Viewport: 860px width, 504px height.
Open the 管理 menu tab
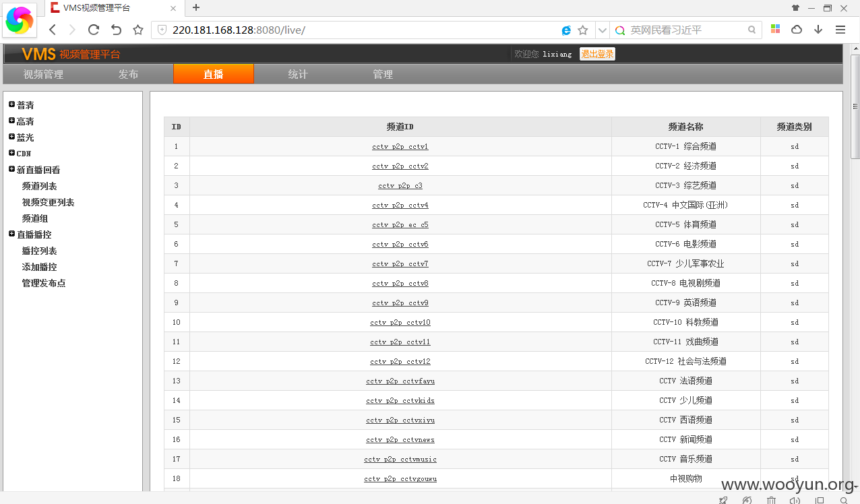(x=383, y=74)
